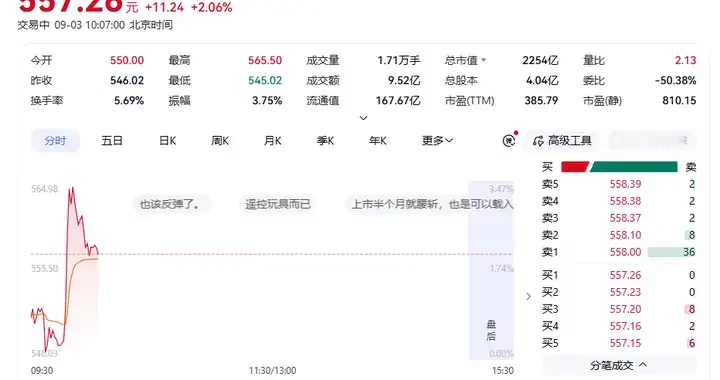Click the 总市值 value 2254亿
This screenshot has width=720, height=380.
(540, 60)
